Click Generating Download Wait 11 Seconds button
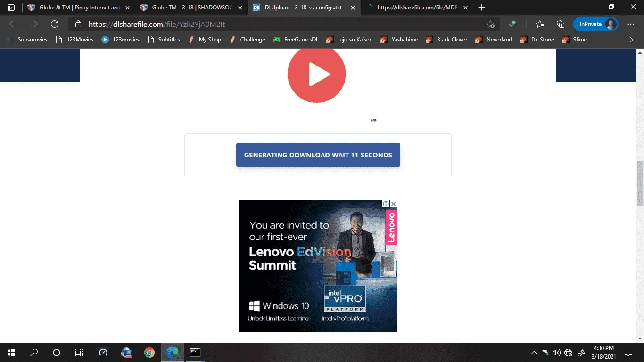The width and height of the screenshot is (644, 362). pyautogui.click(x=318, y=155)
